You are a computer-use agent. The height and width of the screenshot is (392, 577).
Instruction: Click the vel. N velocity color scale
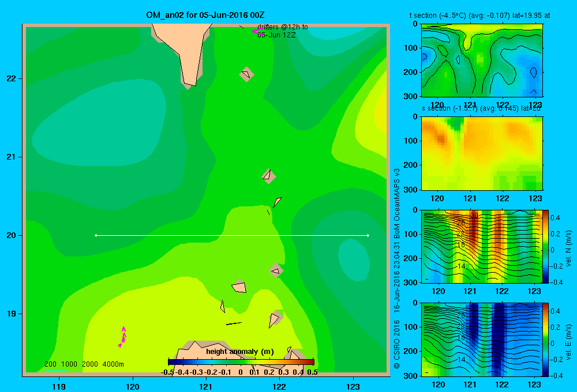click(545, 246)
